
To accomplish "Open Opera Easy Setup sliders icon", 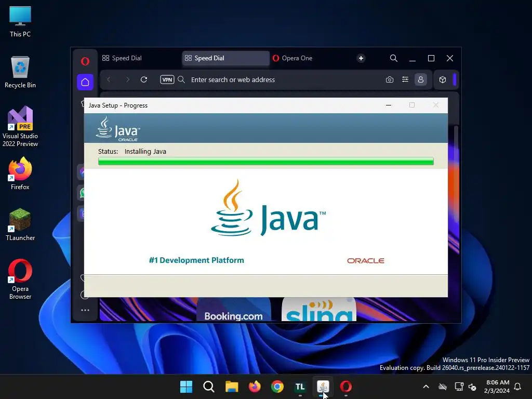I will tap(405, 79).
